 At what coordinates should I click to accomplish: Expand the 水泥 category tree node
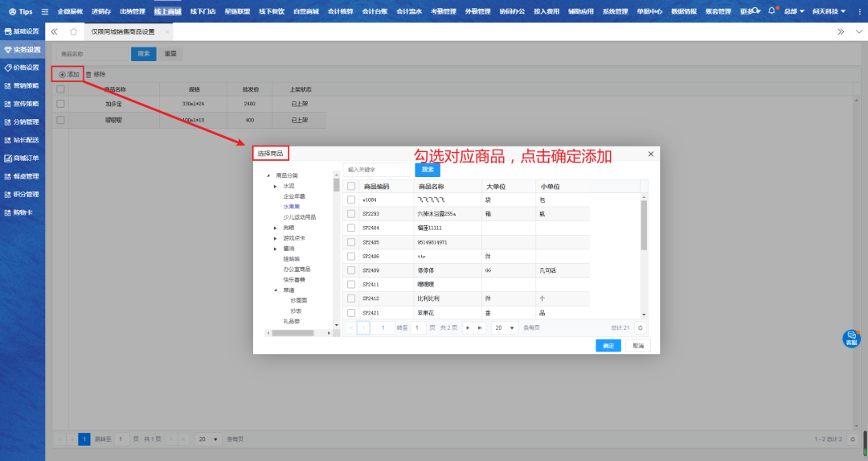276,186
